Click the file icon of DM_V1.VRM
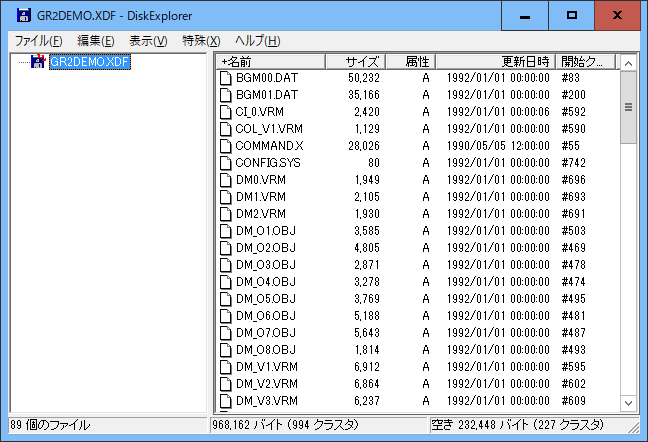Screen dimensions: 648x442 [x=226, y=367]
